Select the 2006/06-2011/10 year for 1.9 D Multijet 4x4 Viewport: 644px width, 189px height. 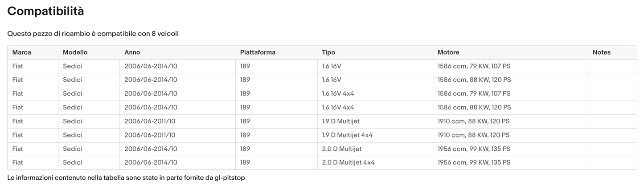point(150,135)
